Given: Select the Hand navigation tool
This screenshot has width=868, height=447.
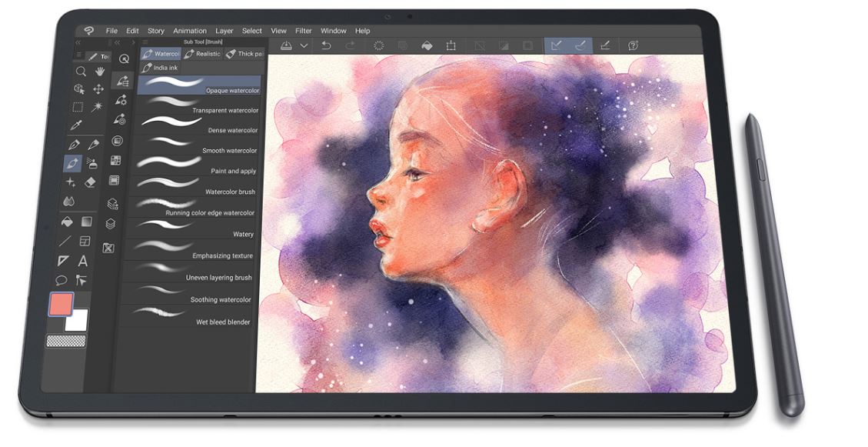Looking at the screenshot, I should pos(100,71).
